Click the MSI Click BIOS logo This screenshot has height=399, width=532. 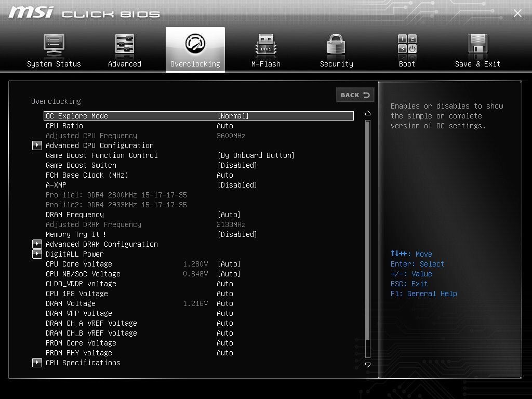coord(85,12)
